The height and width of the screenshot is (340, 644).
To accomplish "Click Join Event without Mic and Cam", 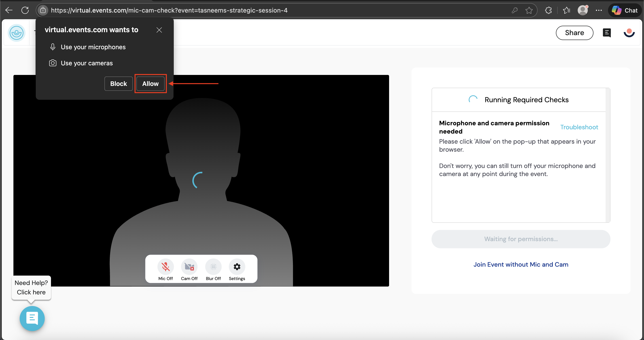I will click(521, 264).
